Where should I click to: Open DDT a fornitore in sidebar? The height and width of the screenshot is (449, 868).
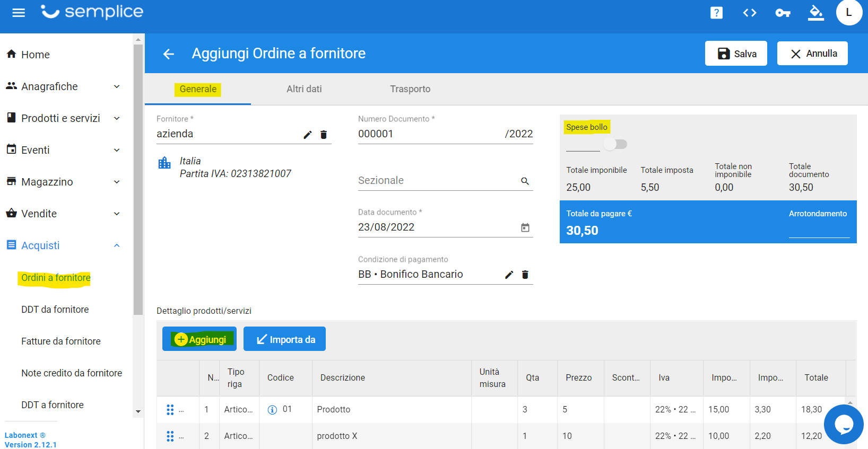pos(53,405)
